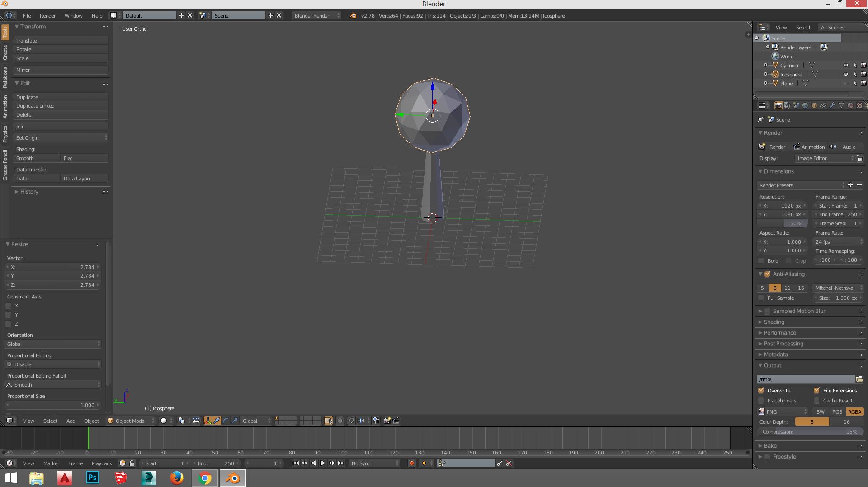Click the pin icon beside Scene in properties
This screenshot has width=868, height=487.
[761, 119]
